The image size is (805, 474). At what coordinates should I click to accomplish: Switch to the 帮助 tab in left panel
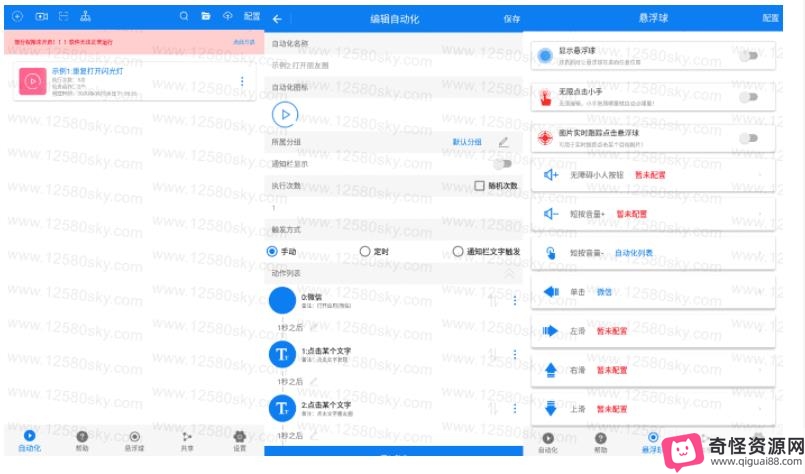(82, 441)
